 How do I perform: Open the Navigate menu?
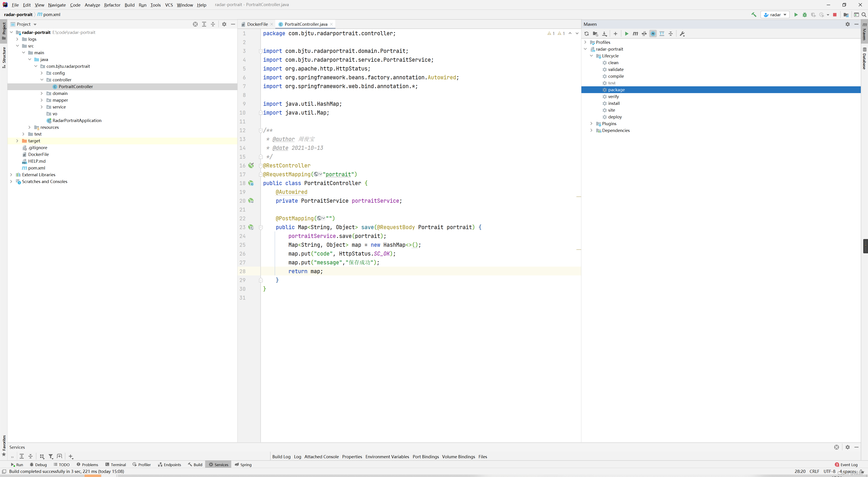point(57,5)
